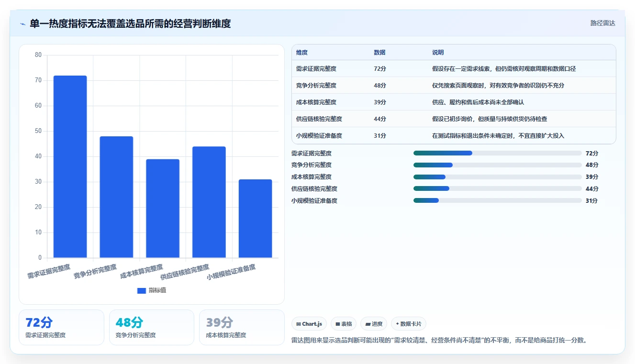
Task: Click the 路径雷达 tag in the header
Action: [602, 23]
